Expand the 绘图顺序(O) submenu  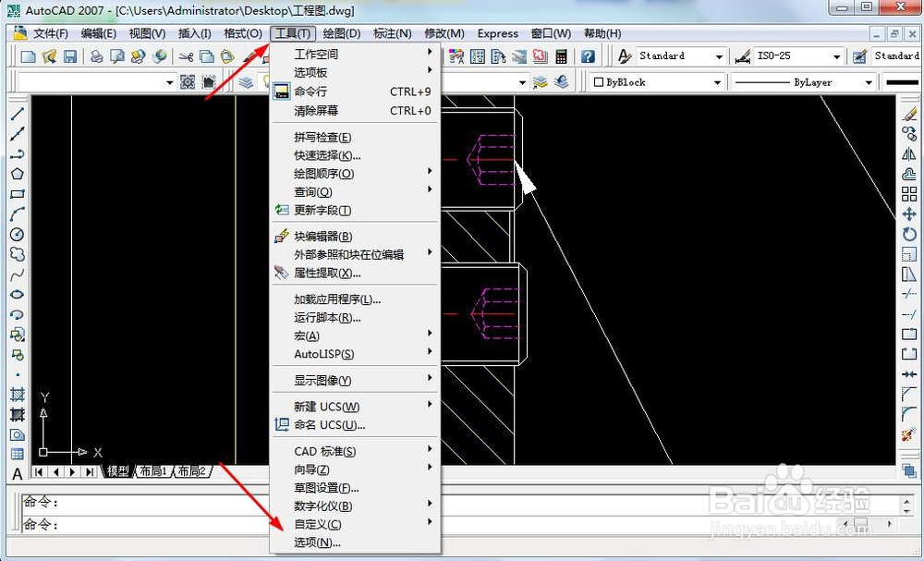click(356, 174)
